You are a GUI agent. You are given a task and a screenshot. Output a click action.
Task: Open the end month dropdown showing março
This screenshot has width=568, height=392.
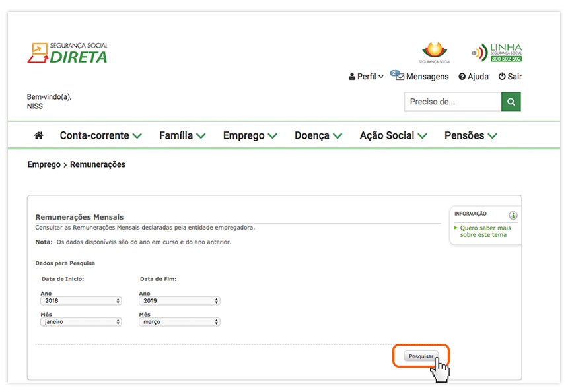coord(179,322)
